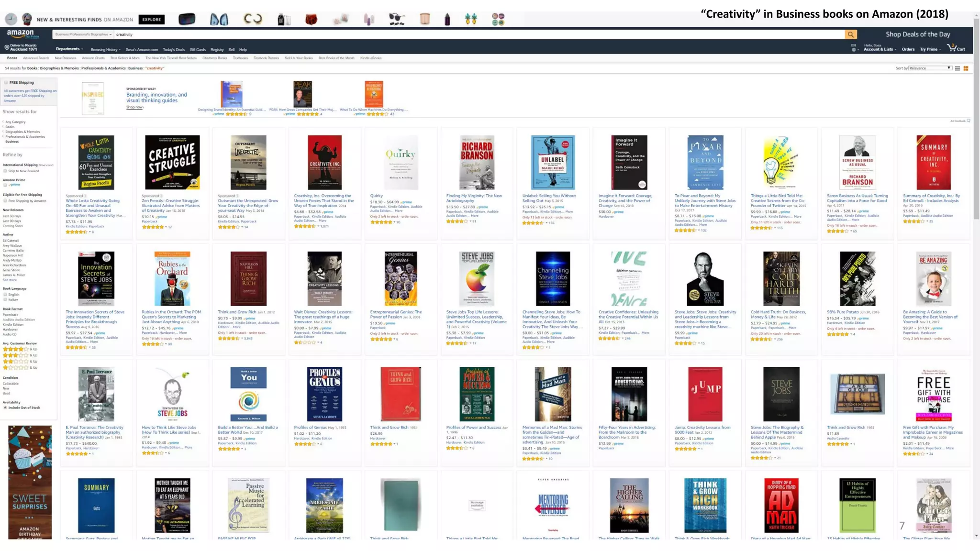Click the red leather bag icon in the banner
This screenshot has height=551, width=980.
click(312, 20)
